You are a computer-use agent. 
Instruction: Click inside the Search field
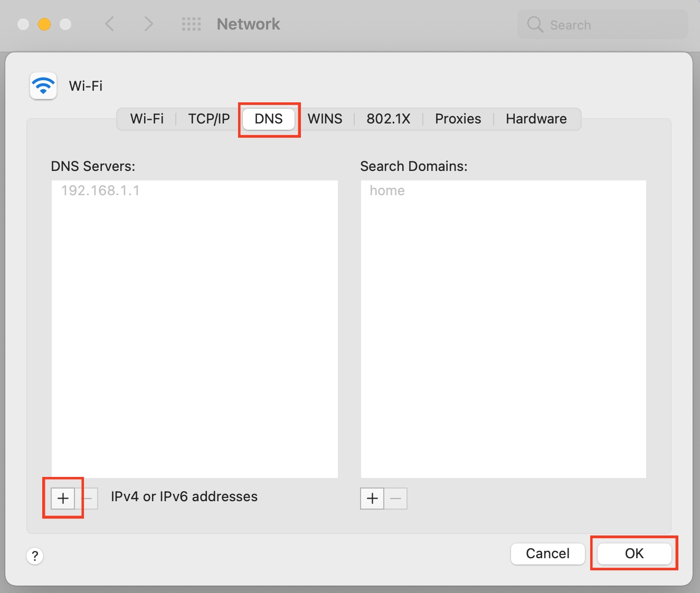click(x=603, y=24)
